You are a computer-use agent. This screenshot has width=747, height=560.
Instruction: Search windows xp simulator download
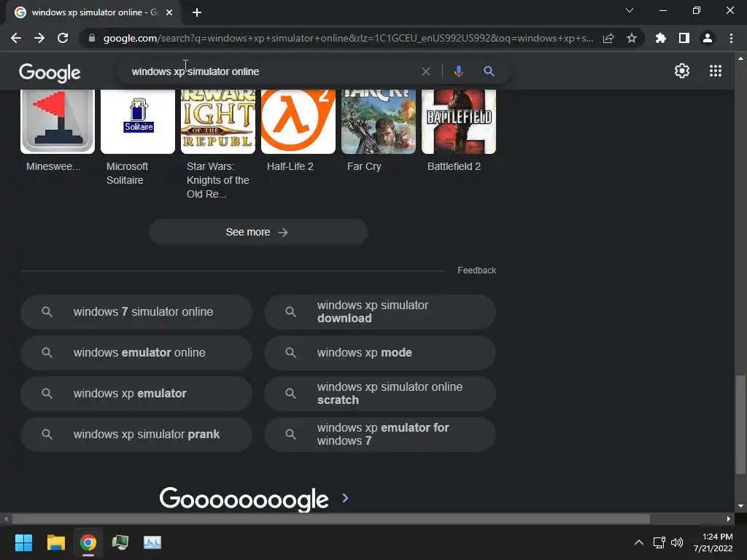point(380,312)
